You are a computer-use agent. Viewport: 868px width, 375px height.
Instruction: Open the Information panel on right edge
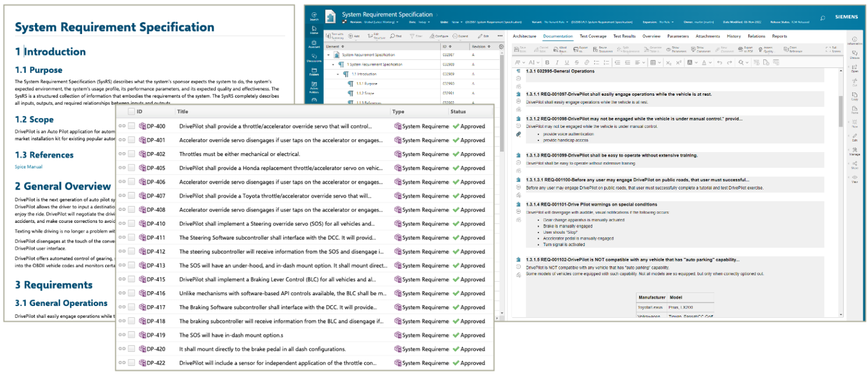[854, 40]
